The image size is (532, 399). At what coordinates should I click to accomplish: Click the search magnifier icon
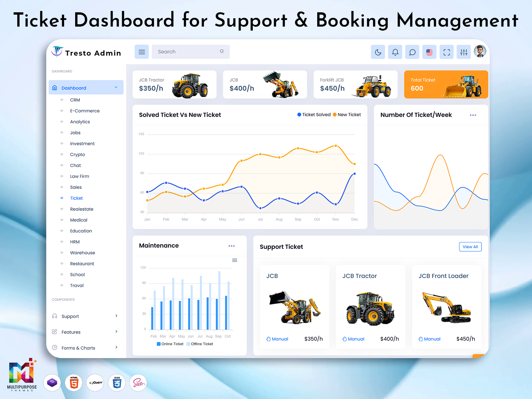click(222, 51)
